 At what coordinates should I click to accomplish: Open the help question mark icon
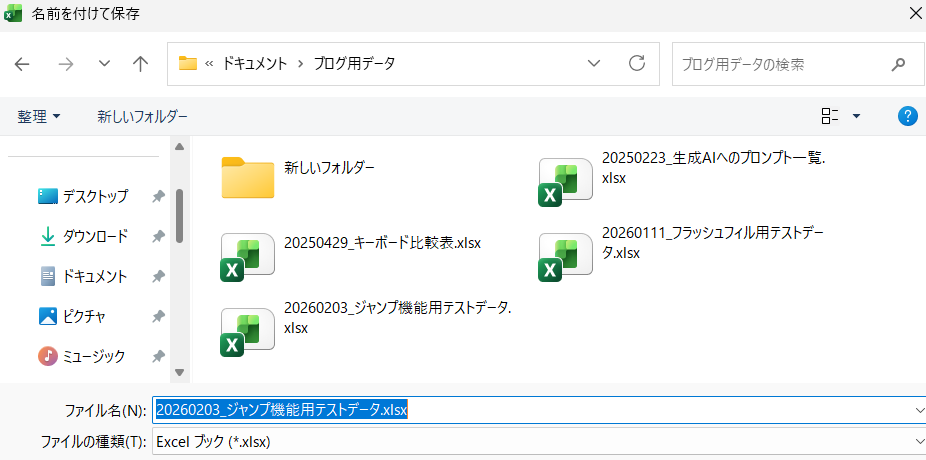tap(908, 116)
